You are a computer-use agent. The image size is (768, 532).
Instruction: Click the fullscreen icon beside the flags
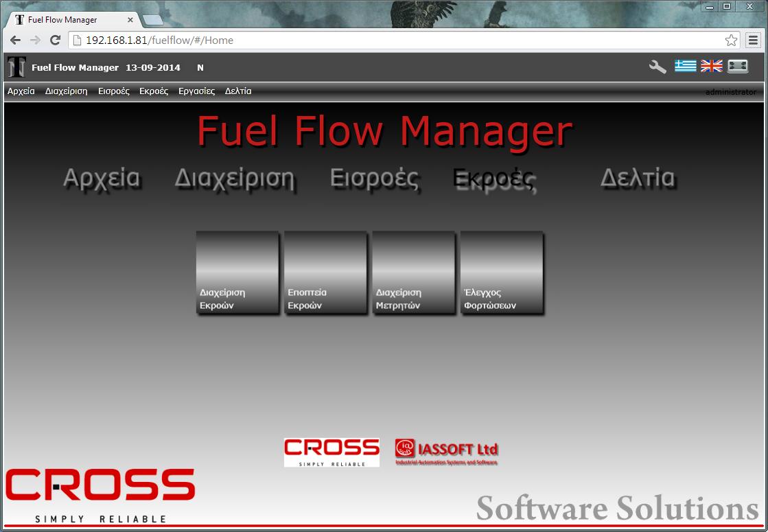point(738,66)
